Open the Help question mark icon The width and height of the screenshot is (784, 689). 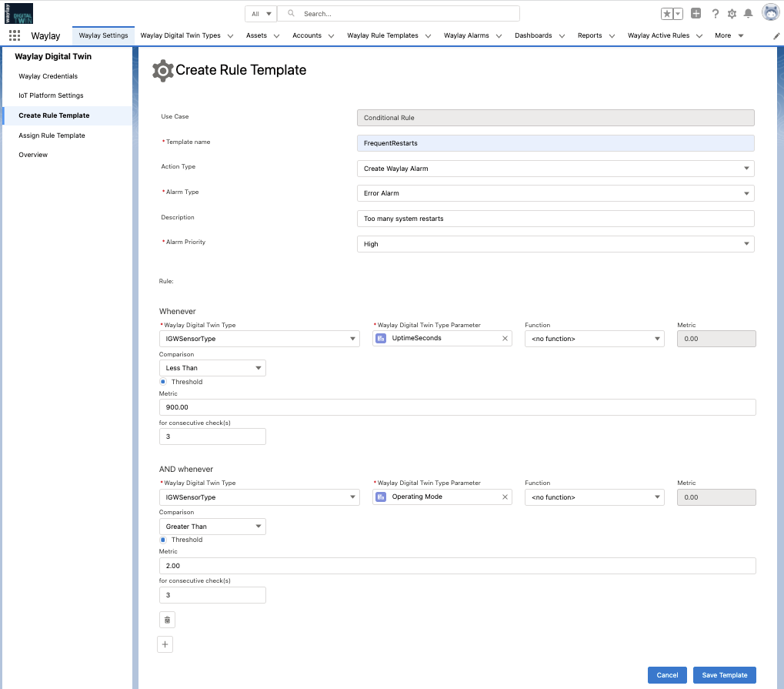pos(716,14)
